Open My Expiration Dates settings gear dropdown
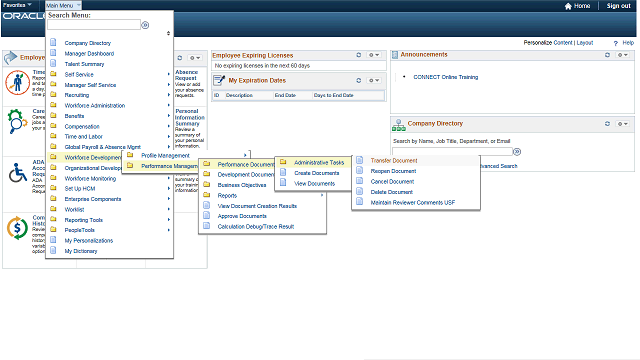This screenshot has height=360, width=640. pos(374,80)
